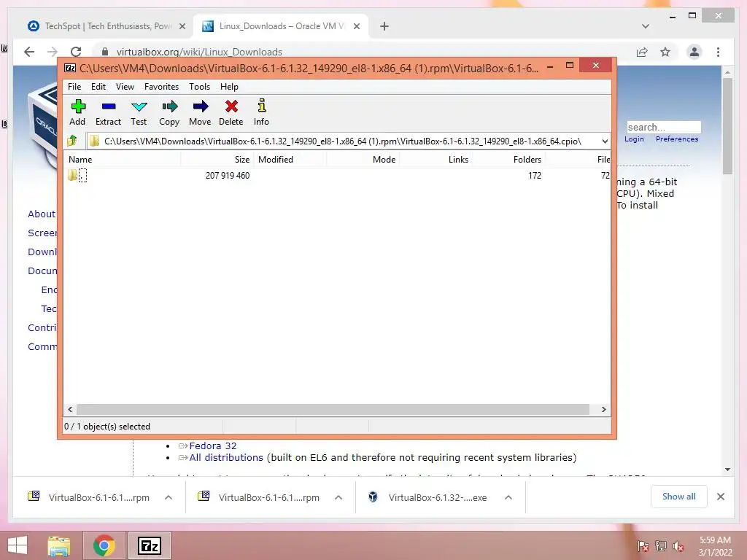Click the Chrome address bar URL
The height and width of the screenshot is (560, 747).
(199, 52)
